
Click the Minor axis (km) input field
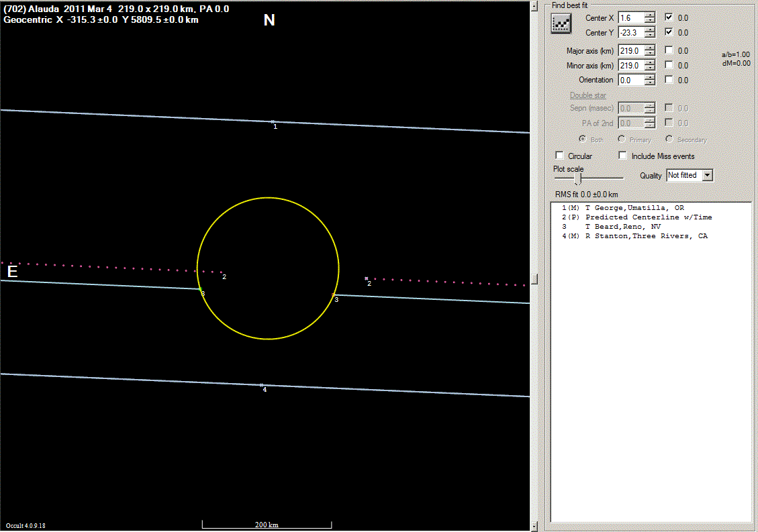[x=631, y=66]
